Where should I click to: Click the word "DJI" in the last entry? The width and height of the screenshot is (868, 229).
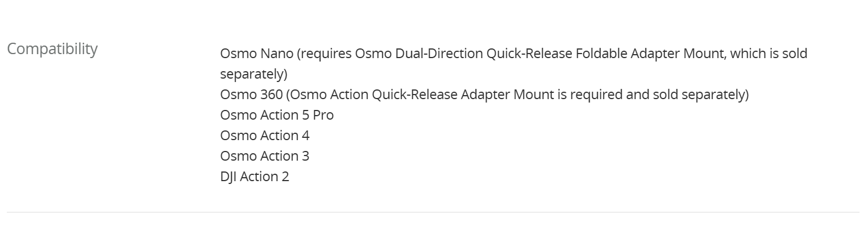click(228, 177)
